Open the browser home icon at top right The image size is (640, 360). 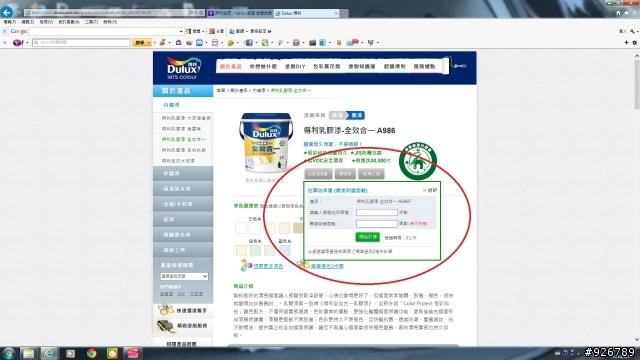click(x=618, y=13)
